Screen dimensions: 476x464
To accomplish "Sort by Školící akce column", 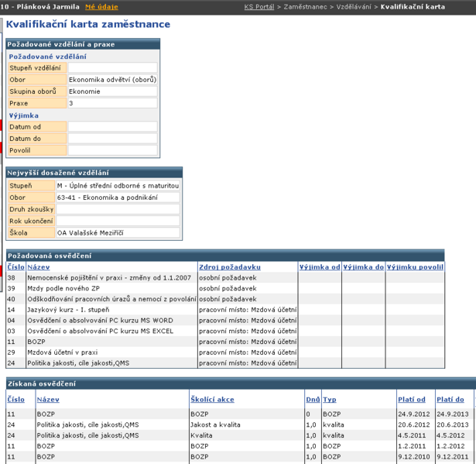I will point(213,399).
